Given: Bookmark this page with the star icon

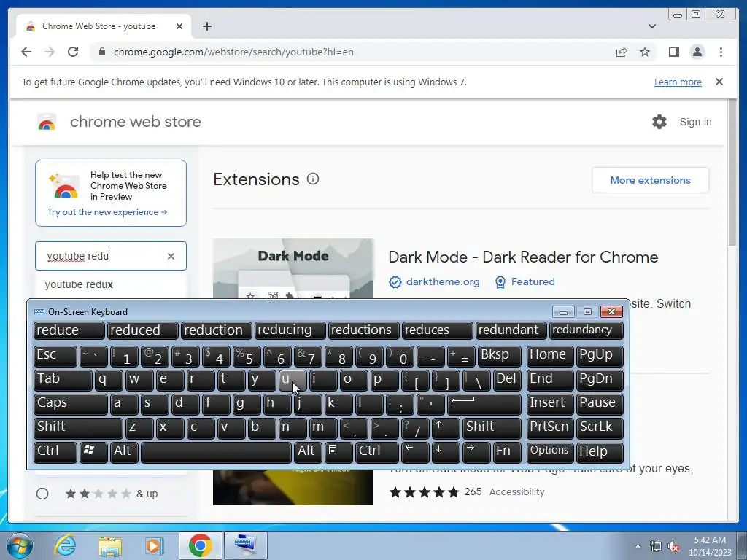Looking at the screenshot, I should (x=645, y=52).
